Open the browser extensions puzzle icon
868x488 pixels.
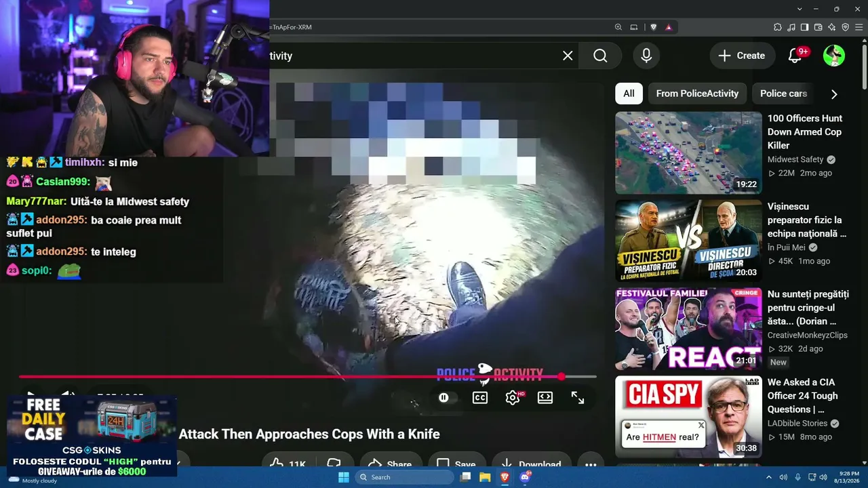778,27
